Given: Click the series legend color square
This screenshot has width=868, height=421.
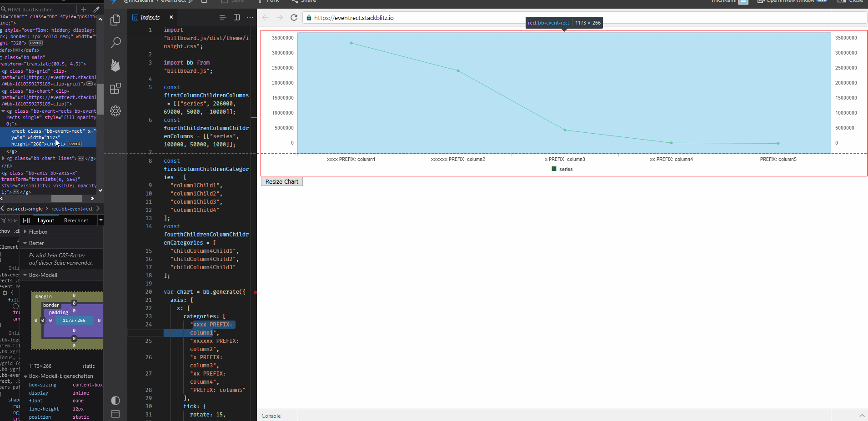Looking at the screenshot, I should [554, 169].
